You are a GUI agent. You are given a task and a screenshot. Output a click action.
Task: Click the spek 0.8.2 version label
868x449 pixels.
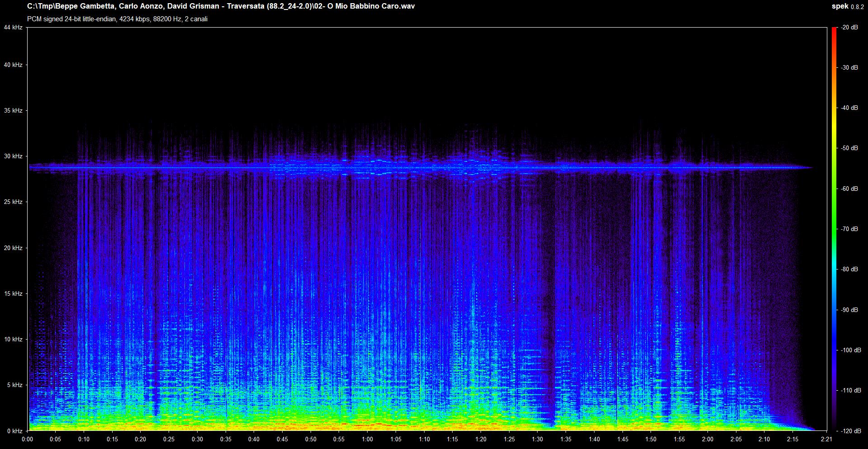[x=847, y=6]
